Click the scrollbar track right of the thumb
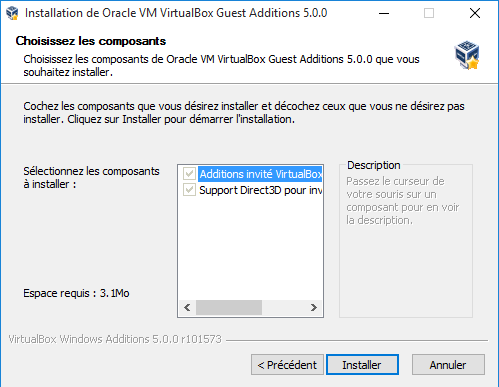Image resolution: width=499 pixels, height=387 pixels. 284,307
